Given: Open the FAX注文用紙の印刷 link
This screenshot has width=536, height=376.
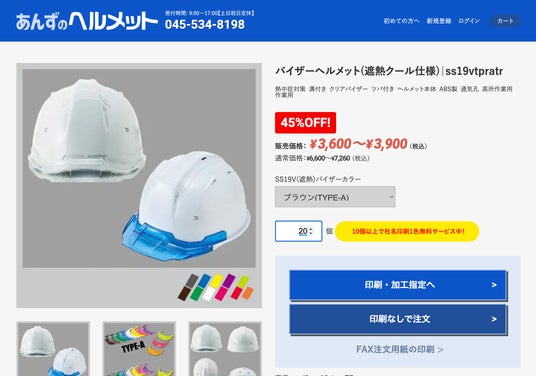Looking at the screenshot, I should (399, 349).
